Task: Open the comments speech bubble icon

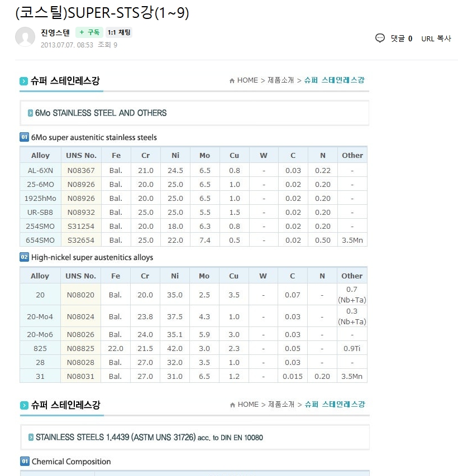Action: coord(380,39)
